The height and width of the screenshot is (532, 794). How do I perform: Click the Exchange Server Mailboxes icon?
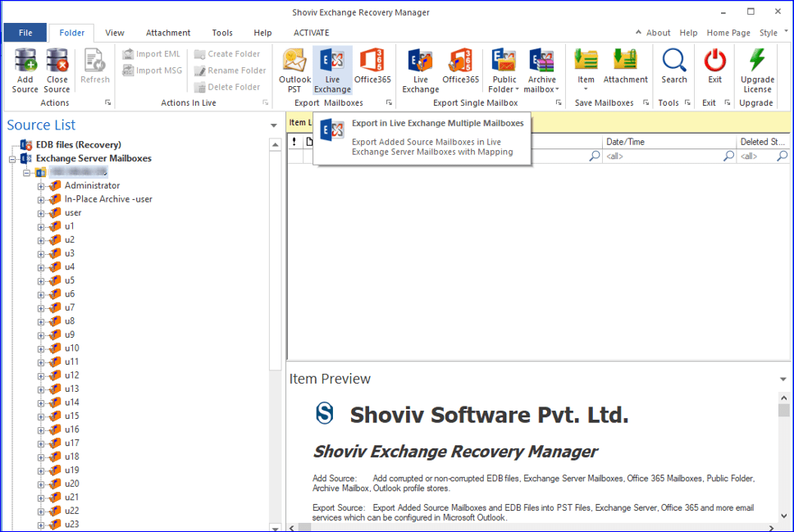tap(25, 159)
